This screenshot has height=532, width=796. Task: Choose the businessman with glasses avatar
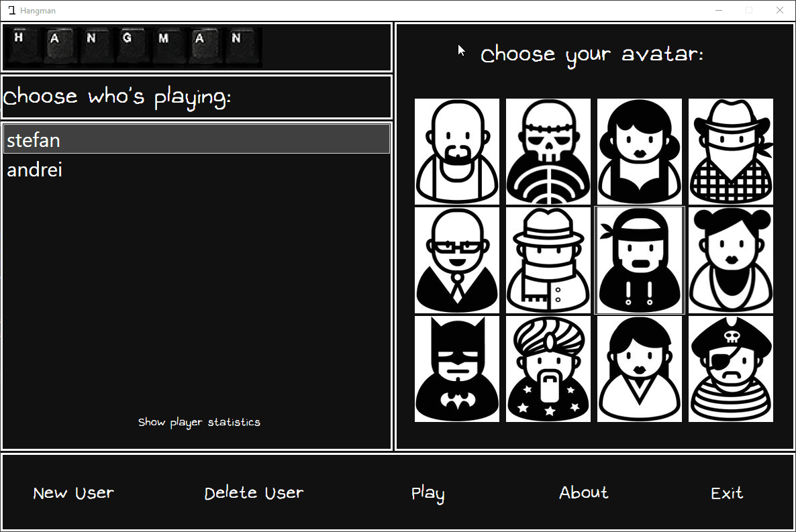click(x=457, y=260)
